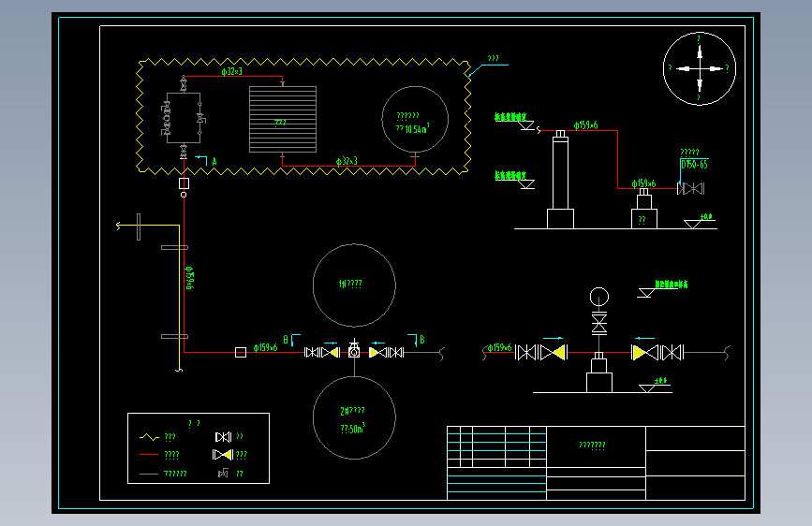Image resolution: width=812 pixels, height=526 pixels.
Task: Click the legend heading ? ? text
Action: [194, 423]
